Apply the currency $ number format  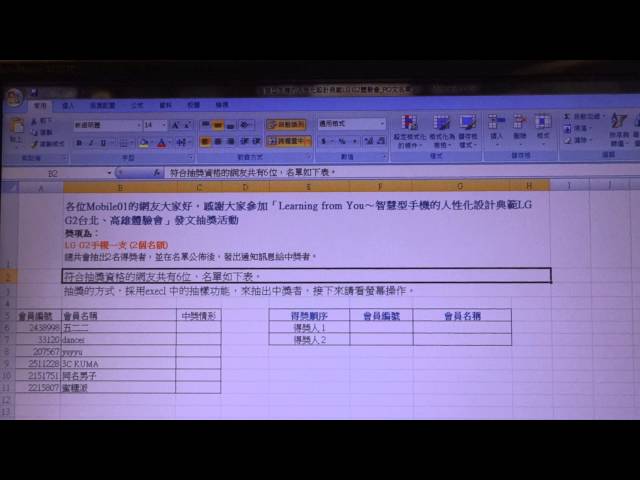point(326,141)
